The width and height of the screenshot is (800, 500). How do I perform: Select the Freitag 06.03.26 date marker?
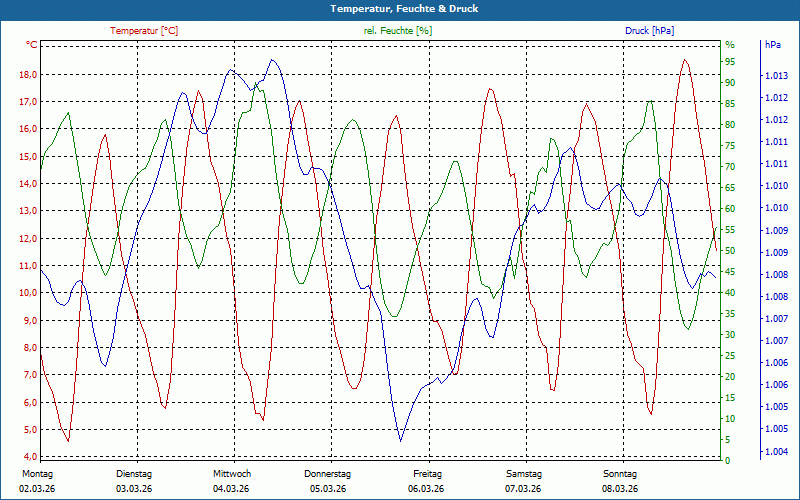click(x=427, y=481)
